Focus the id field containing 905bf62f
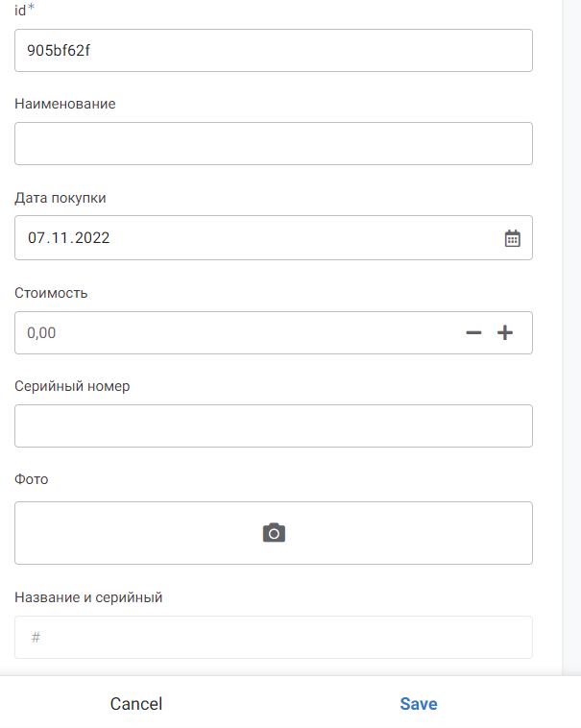581x728 pixels. click(x=274, y=51)
